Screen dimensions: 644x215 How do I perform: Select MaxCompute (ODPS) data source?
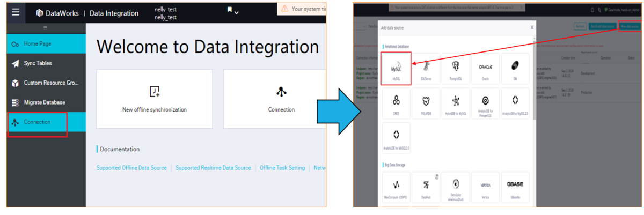pyautogui.click(x=396, y=187)
